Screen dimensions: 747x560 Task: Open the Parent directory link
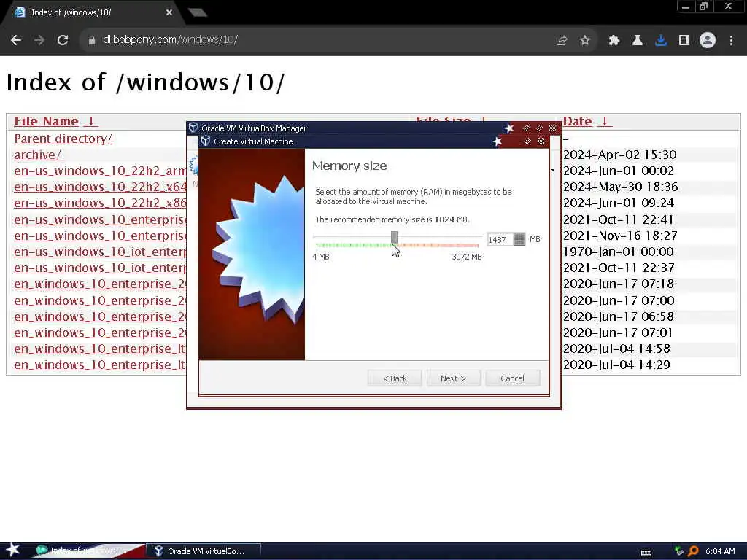point(63,139)
